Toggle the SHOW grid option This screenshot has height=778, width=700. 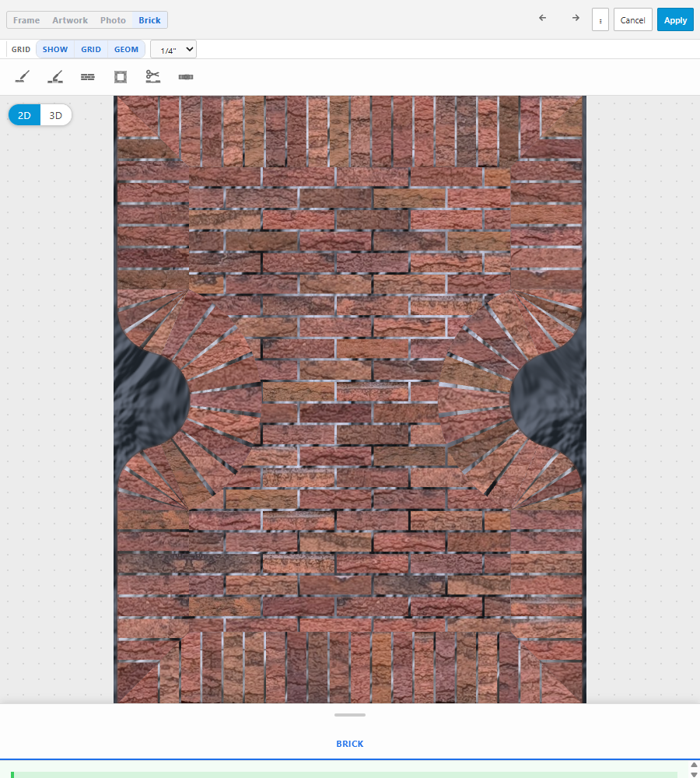pyautogui.click(x=55, y=49)
